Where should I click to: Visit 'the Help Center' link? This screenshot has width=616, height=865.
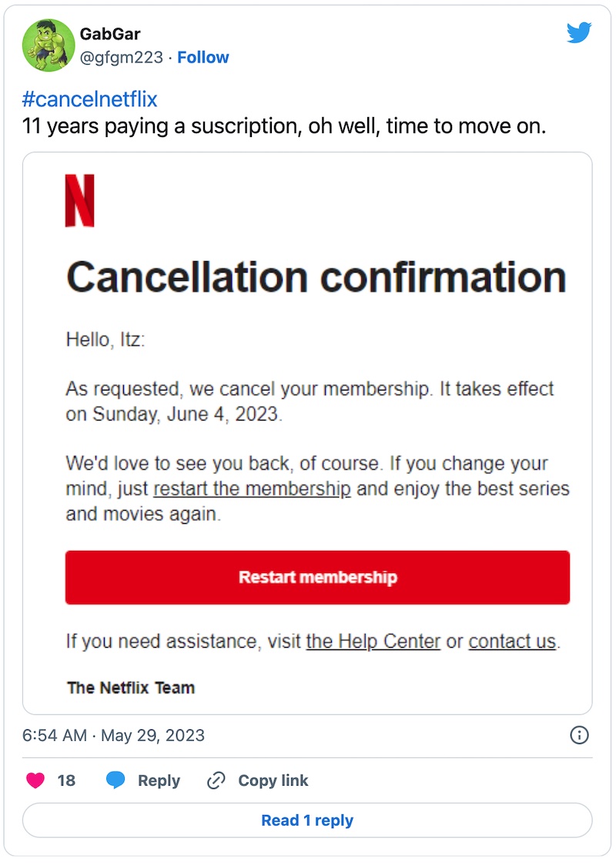373,641
